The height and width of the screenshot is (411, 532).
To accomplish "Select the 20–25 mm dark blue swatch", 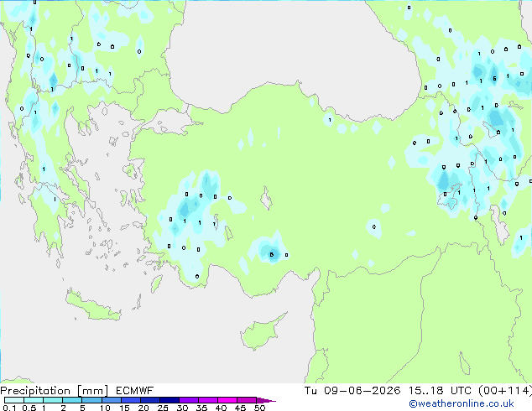I will coord(149,400).
